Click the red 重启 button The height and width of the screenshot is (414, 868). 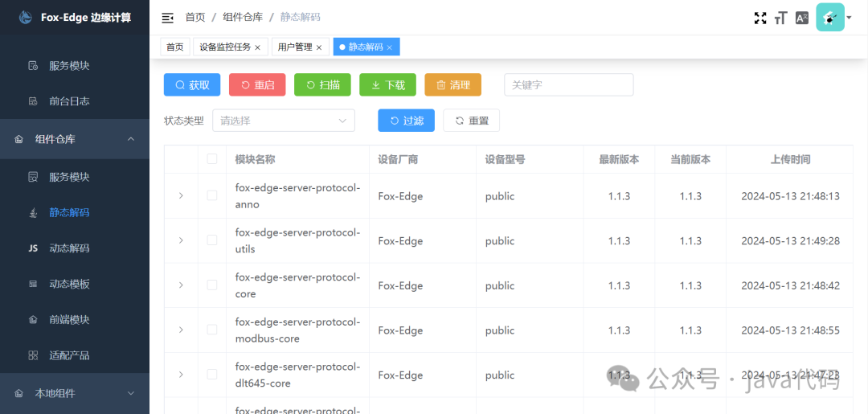[x=257, y=84]
